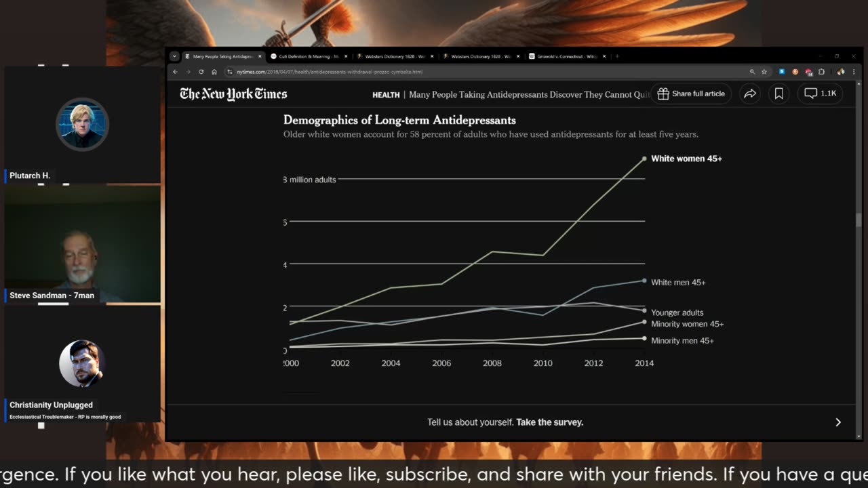Click the Plutarch H. name label

[30, 176]
